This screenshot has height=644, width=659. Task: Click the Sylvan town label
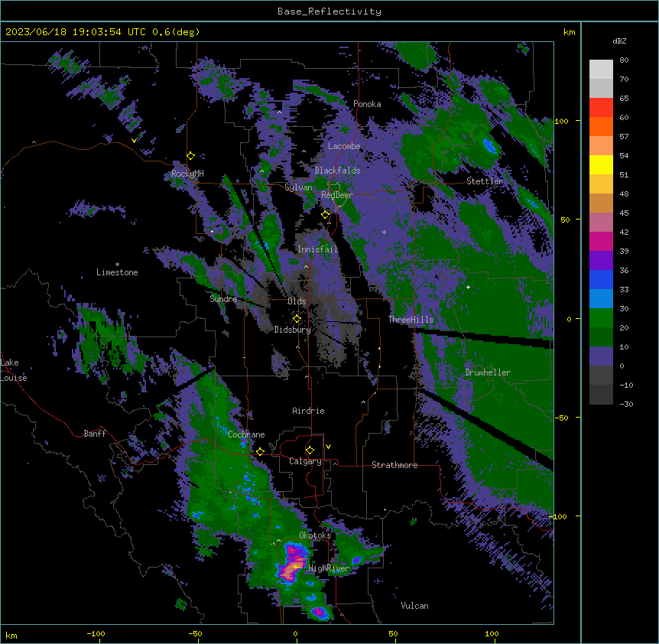[298, 187]
